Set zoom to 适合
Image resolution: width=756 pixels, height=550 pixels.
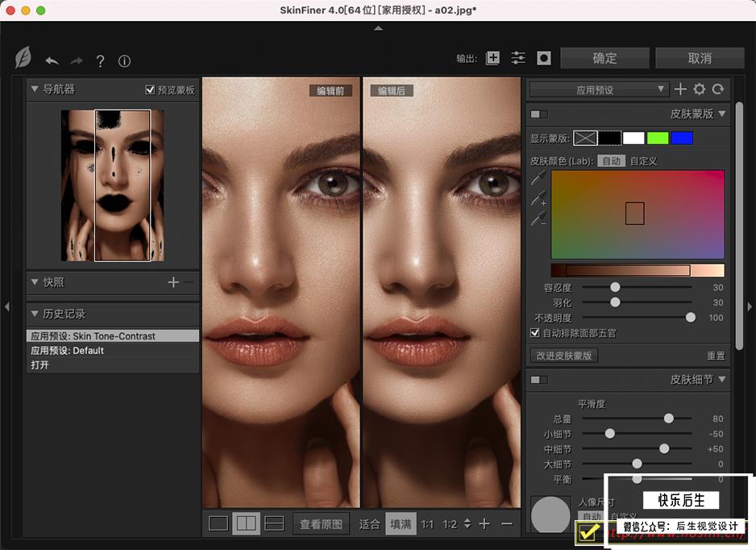click(369, 524)
